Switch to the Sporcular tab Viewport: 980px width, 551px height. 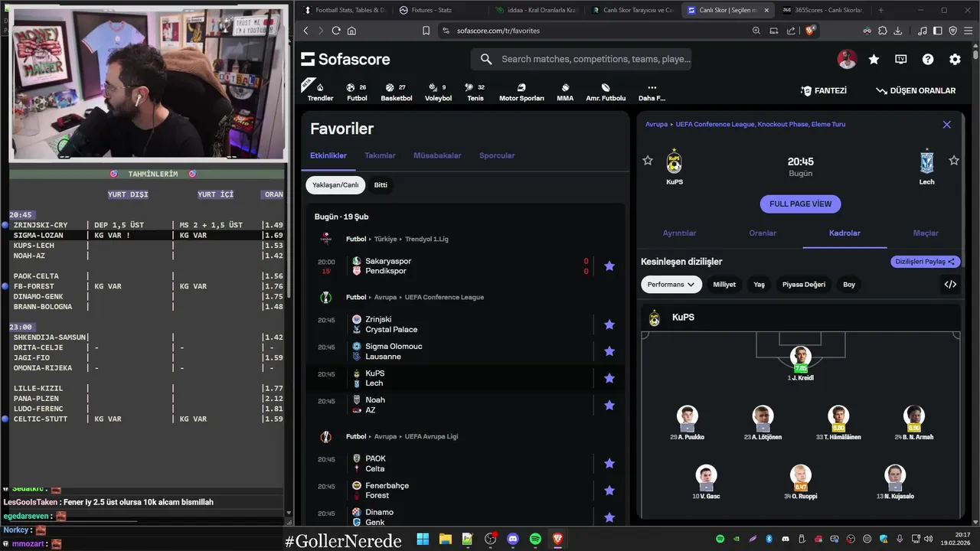[497, 155]
